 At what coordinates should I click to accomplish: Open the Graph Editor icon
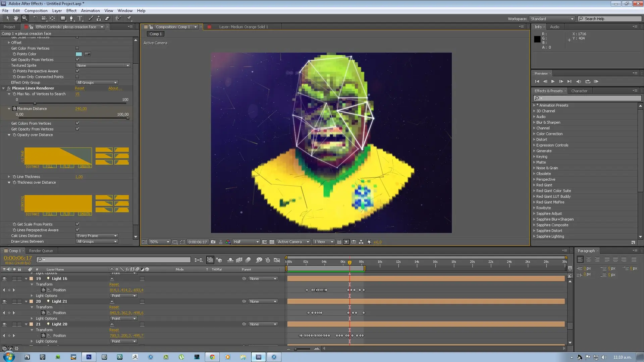(x=277, y=260)
